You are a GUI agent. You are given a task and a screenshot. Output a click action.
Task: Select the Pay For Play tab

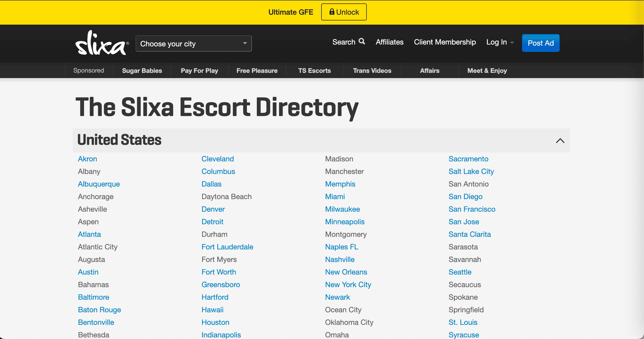pyautogui.click(x=199, y=70)
